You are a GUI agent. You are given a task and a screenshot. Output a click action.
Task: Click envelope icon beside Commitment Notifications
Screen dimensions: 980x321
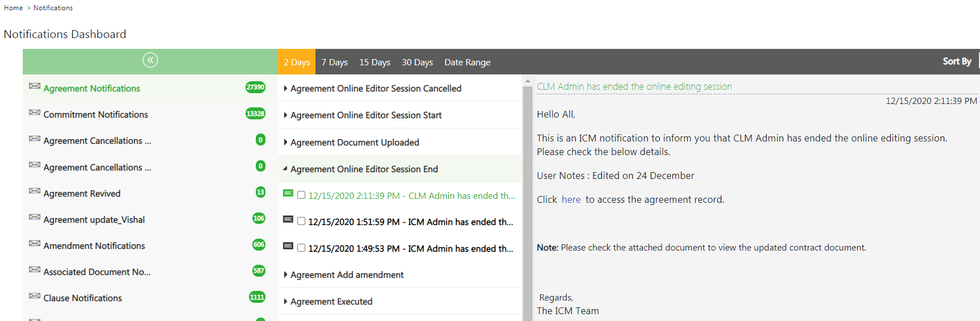coord(35,112)
